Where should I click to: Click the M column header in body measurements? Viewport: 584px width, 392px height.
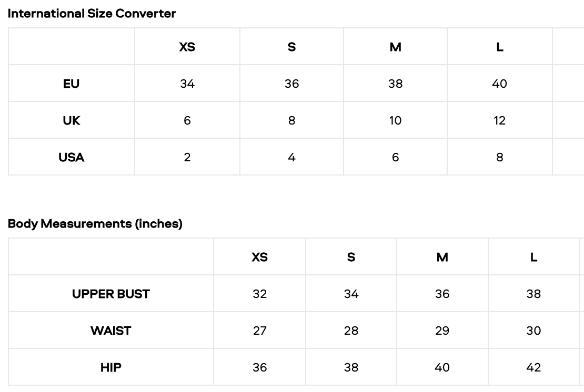coord(442,257)
